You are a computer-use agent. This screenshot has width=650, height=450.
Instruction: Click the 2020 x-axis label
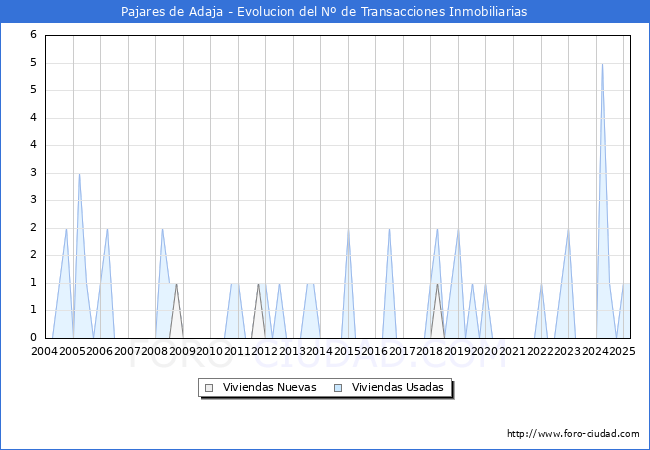[485, 351]
